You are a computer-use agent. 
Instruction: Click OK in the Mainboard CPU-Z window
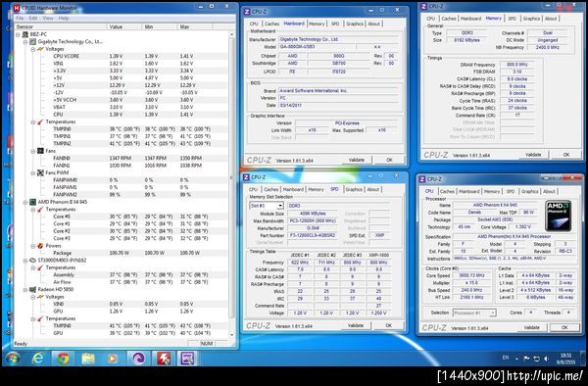(x=390, y=160)
